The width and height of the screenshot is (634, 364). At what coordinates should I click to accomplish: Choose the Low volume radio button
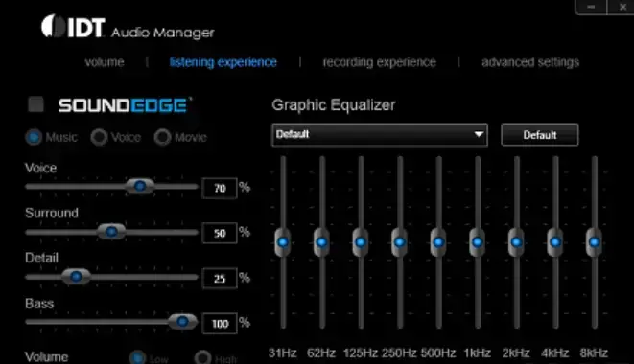tap(137, 357)
